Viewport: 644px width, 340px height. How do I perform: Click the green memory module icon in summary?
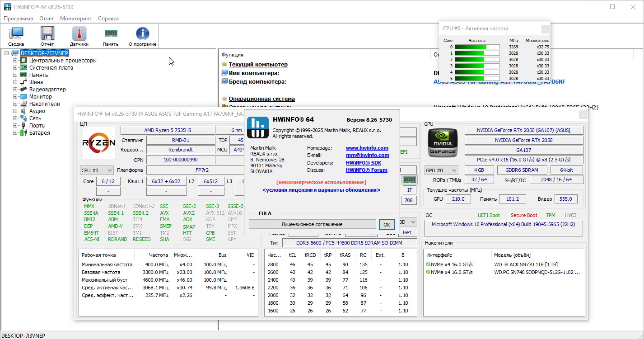pyautogui.click(x=409, y=179)
